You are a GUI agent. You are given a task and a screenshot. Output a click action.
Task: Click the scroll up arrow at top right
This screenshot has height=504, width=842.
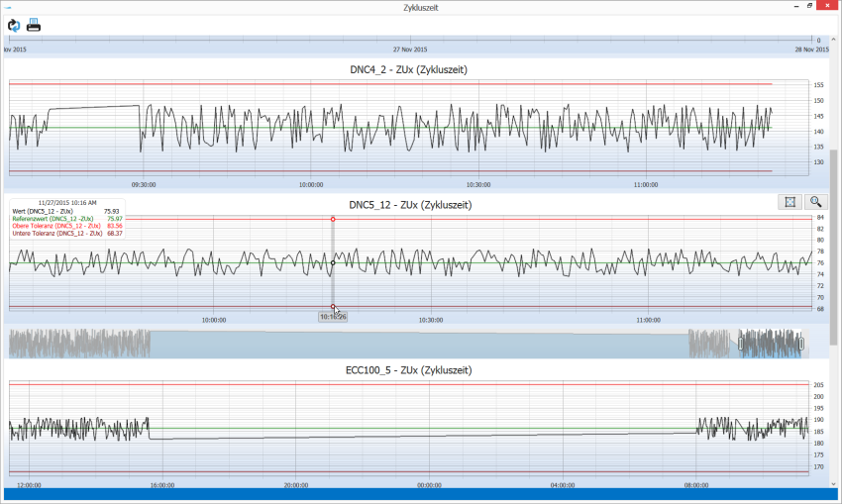833,40
